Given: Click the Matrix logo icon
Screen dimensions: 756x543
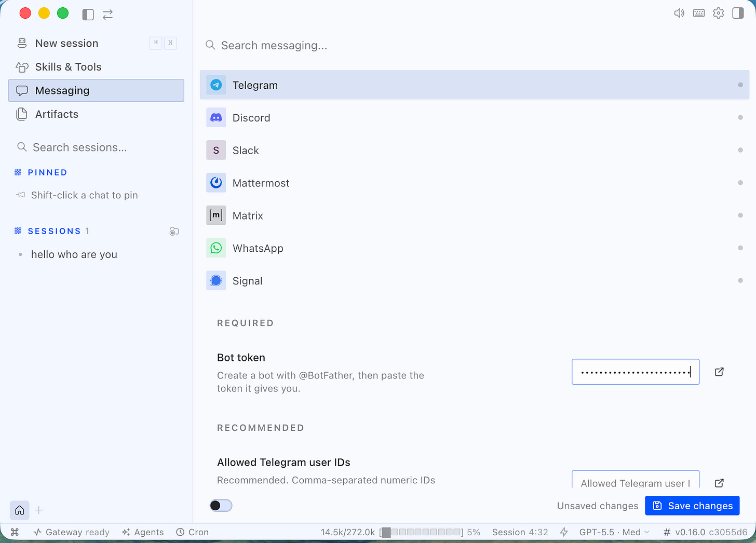Looking at the screenshot, I should [x=216, y=215].
